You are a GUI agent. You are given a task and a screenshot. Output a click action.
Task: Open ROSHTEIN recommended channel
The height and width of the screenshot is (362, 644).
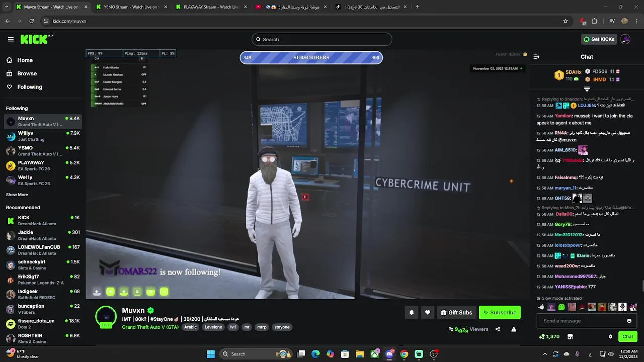(x=43, y=338)
